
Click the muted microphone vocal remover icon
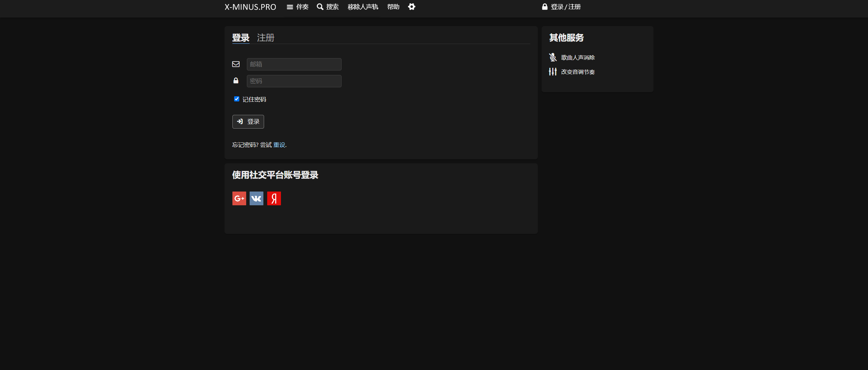pos(553,57)
